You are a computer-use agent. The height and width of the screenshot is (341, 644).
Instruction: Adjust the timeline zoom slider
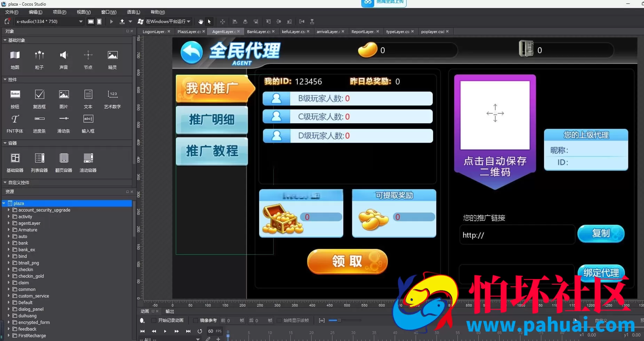click(x=339, y=320)
